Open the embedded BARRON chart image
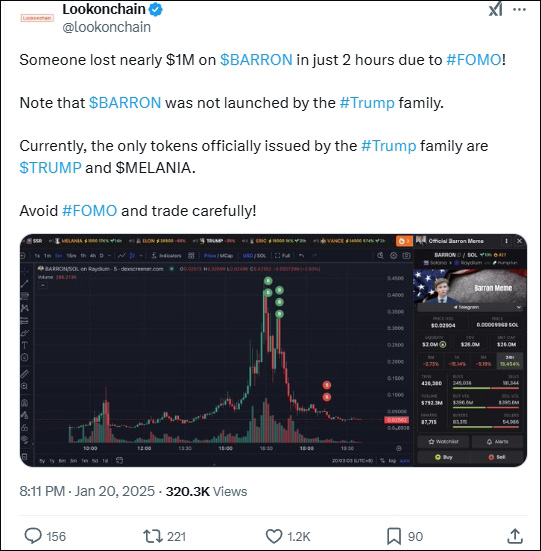This screenshot has width=541, height=551. click(x=273, y=350)
